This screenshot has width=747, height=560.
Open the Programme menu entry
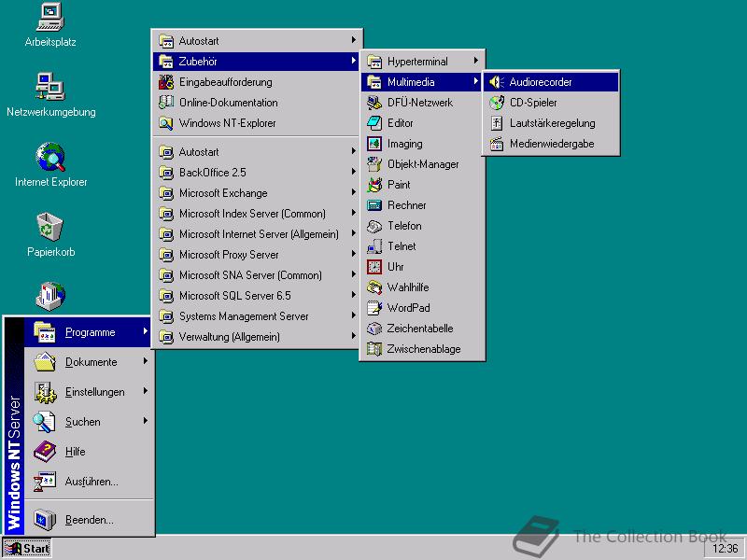pos(88,332)
